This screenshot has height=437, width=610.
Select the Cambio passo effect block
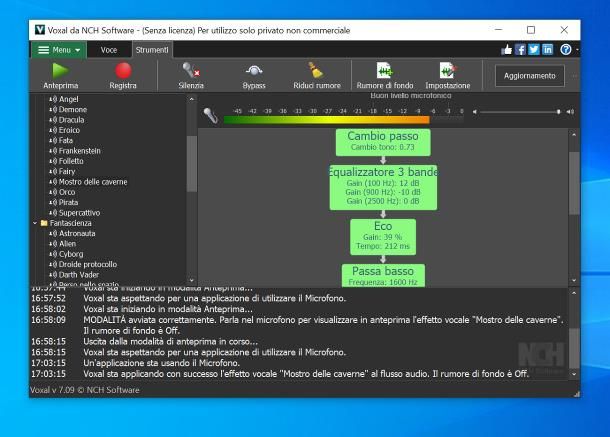pos(383,142)
